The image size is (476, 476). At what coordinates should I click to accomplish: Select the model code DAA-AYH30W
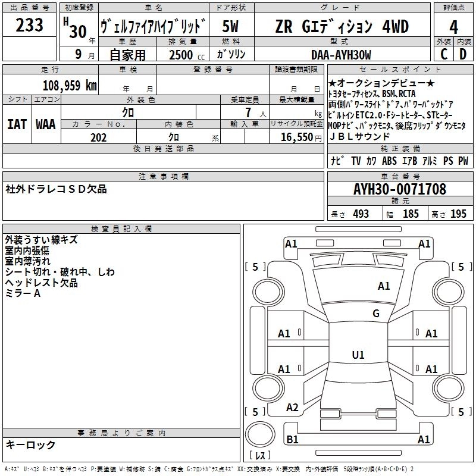point(341,55)
